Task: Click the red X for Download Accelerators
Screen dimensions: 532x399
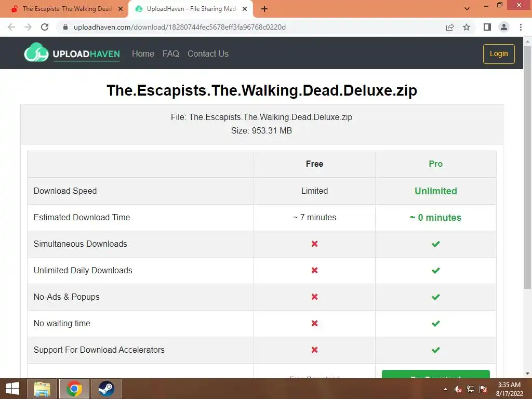Action: (x=314, y=350)
